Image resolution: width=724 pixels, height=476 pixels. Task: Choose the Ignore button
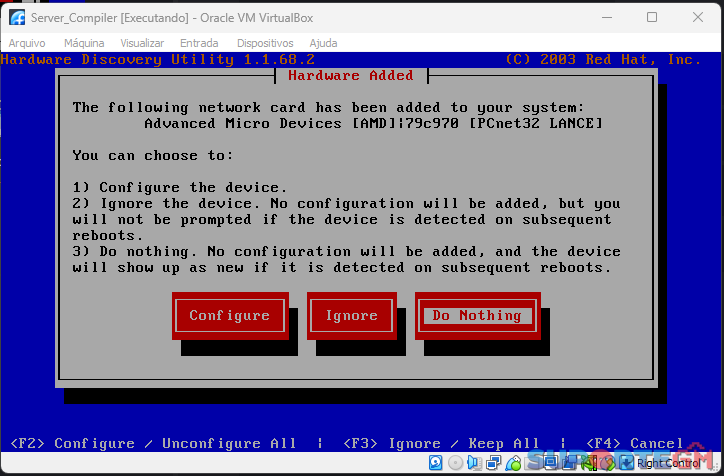pyautogui.click(x=351, y=315)
